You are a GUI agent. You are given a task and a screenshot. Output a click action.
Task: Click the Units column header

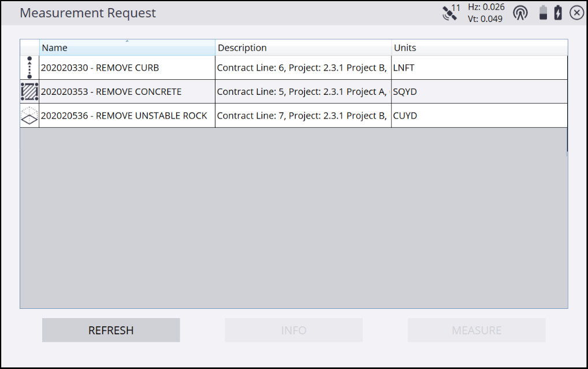pyautogui.click(x=479, y=47)
